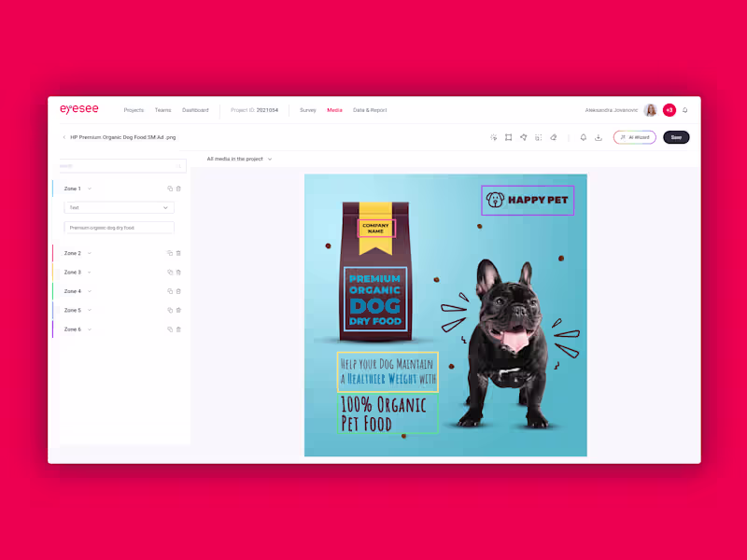Delete Zone 5
The image size is (747, 560).
[x=178, y=310]
